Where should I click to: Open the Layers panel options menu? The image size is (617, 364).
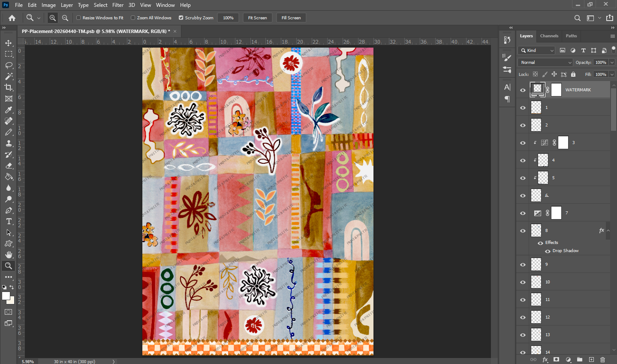pyautogui.click(x=613, y=36)
